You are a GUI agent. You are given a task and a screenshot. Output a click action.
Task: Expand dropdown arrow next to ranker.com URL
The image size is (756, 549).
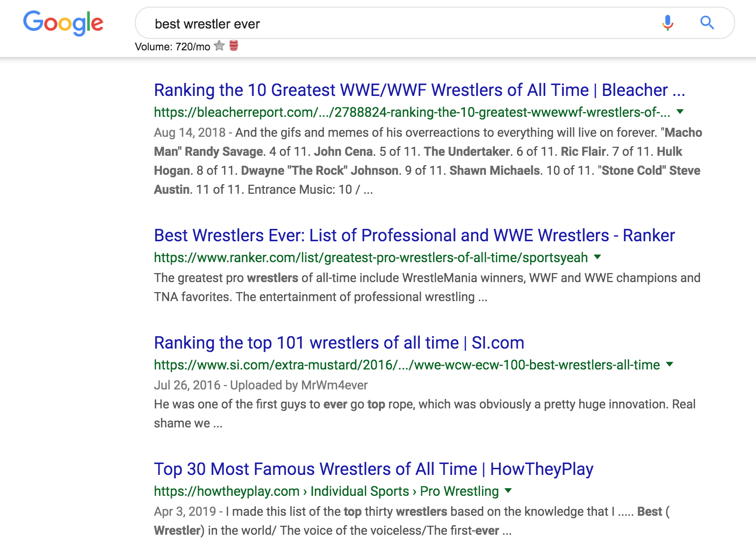tap(597, 257)
